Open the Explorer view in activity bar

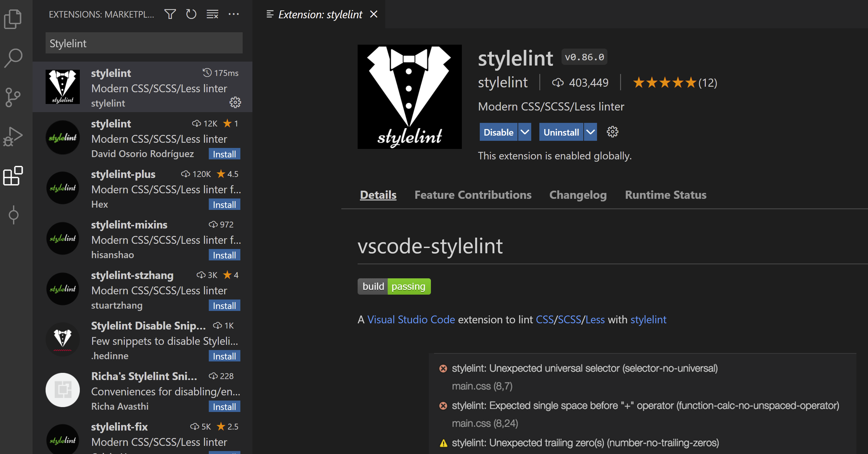(x=13, y=19)
